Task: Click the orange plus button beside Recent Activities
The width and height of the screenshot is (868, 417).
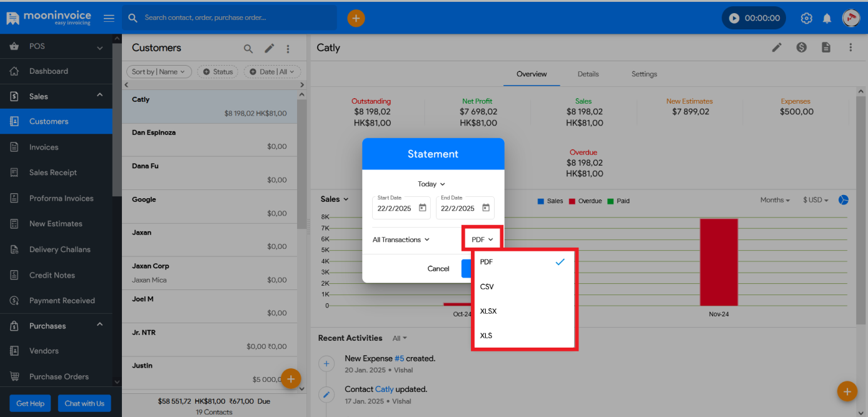Action: [847, 391]
